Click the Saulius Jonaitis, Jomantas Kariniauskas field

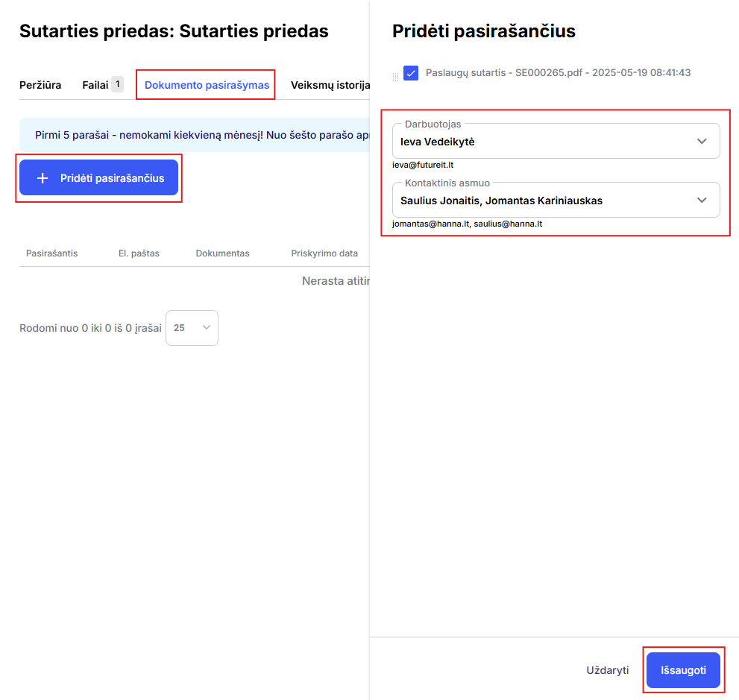click(556, 201)
